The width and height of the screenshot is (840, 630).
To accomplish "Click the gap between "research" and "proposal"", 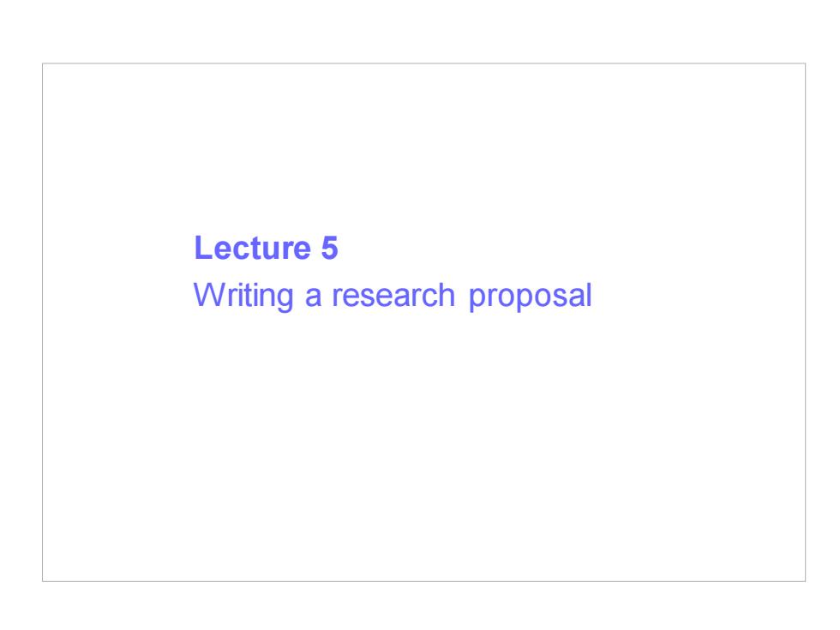I will coord(462,296).
